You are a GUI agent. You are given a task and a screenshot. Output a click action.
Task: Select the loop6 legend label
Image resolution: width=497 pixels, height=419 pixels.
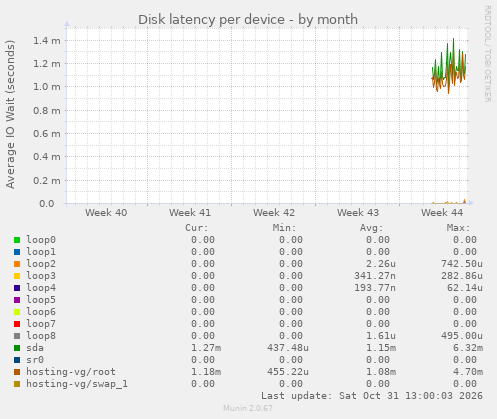pos(41,312)
